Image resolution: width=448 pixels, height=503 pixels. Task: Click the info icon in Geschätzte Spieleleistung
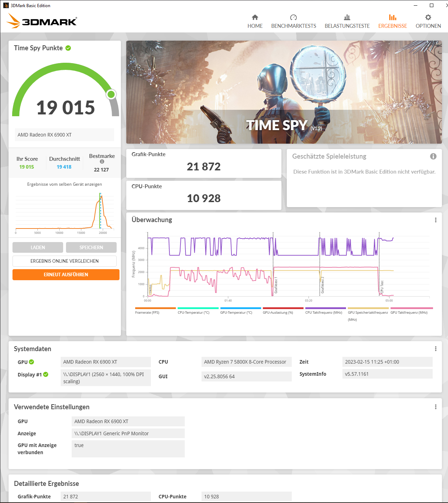tap(433, 156)
